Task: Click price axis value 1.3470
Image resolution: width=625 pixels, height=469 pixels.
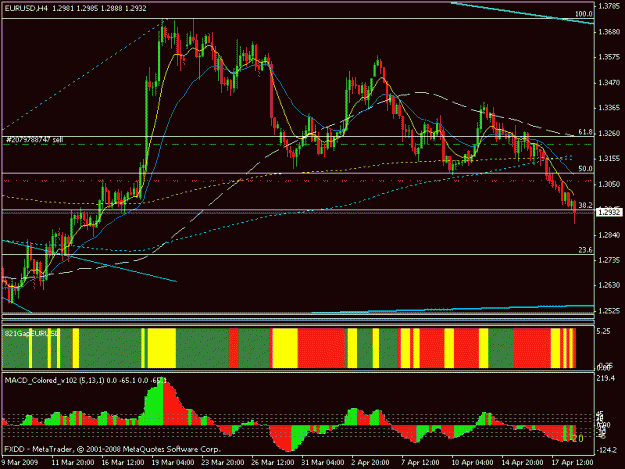Action: point(609,83)
